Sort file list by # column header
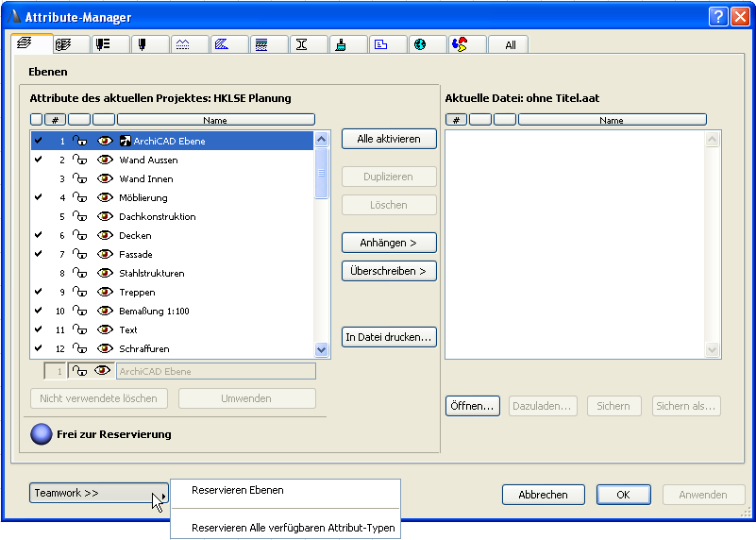756x540 pixels. pyautogui.click(x=456, y=120)
